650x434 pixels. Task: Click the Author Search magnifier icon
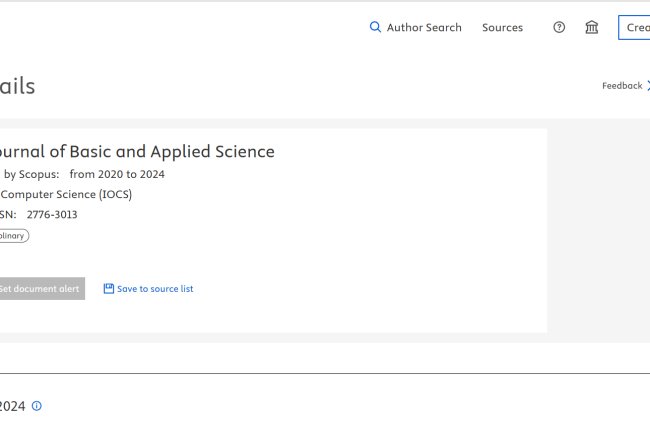click(x=375, y=27)
